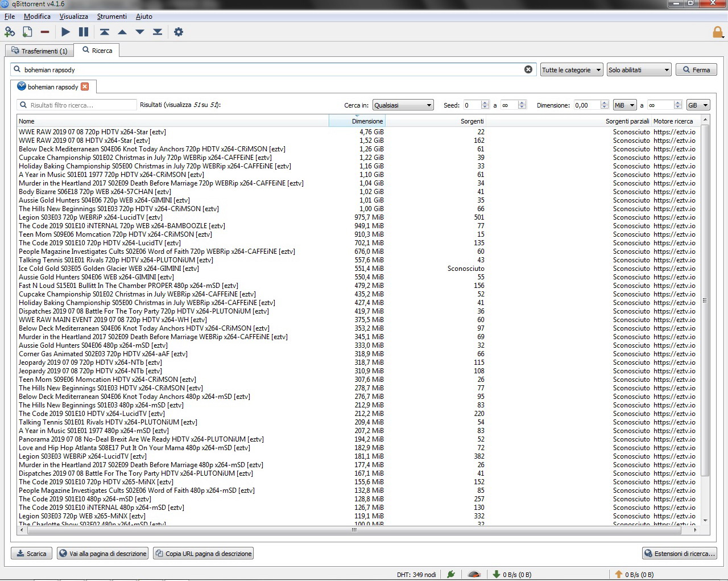Open the Solo abilitati plugin dropdown
This screenshot has width=728, height=581.
(x=639, y=70)
